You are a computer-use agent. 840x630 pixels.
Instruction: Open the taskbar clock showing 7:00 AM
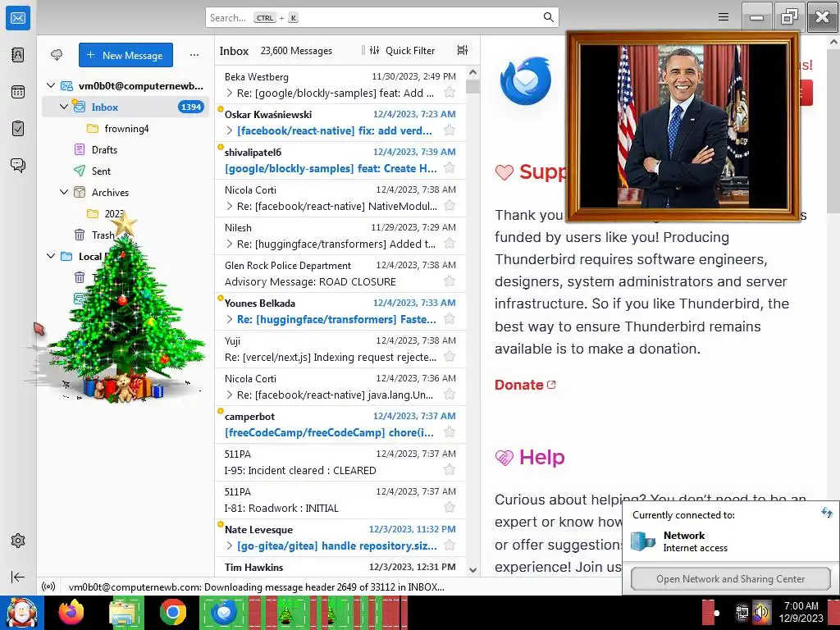(801, 612)
